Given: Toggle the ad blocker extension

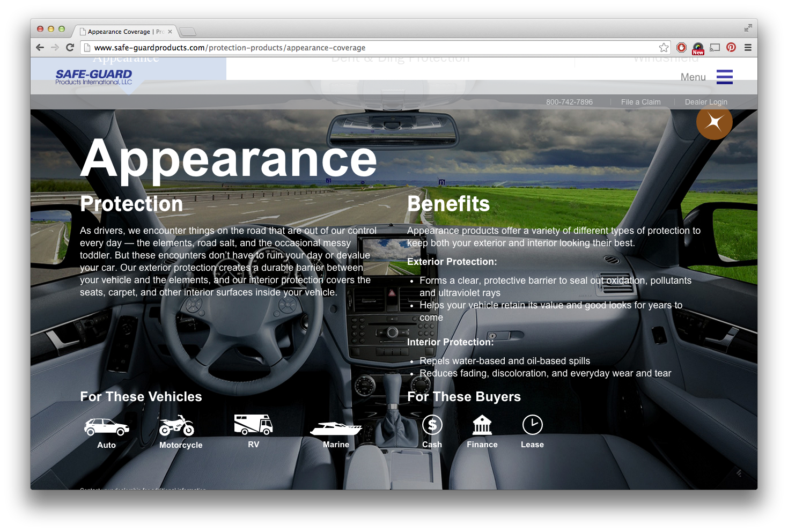Looking at the screenshot, I should click(681, 47).
